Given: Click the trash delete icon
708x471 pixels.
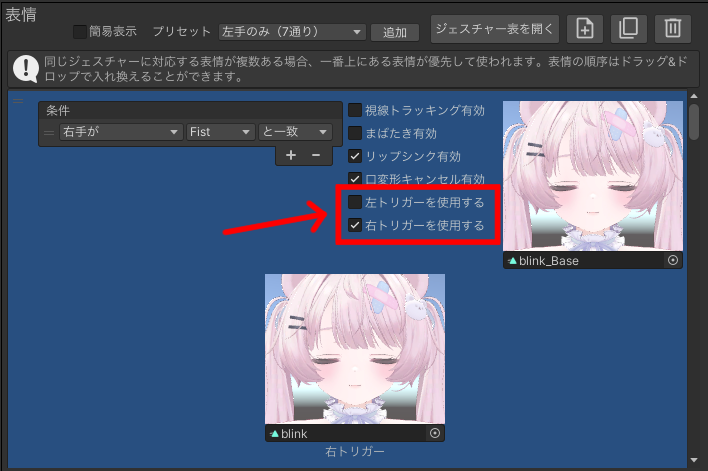Looking at the screenshot, I should point(673,29).
